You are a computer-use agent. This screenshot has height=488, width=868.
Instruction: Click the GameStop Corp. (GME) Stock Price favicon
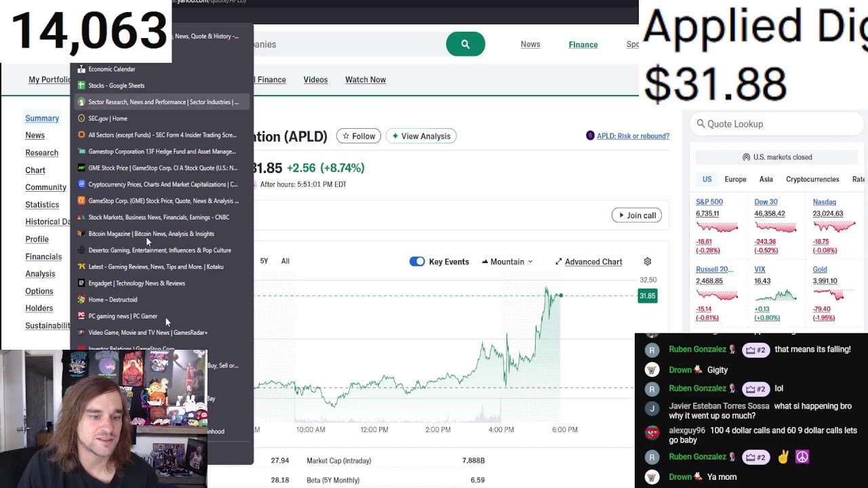pos(81,201)
